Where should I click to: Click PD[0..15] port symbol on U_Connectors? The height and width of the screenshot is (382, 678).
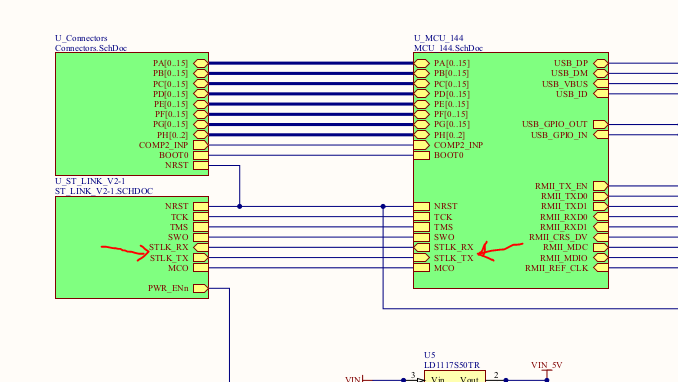pos(201,93)
